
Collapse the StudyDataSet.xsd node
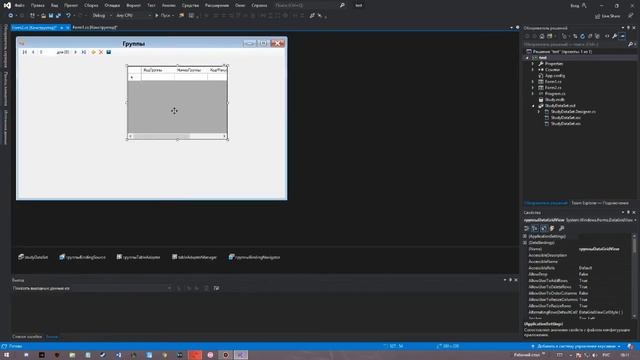(533, 106)
